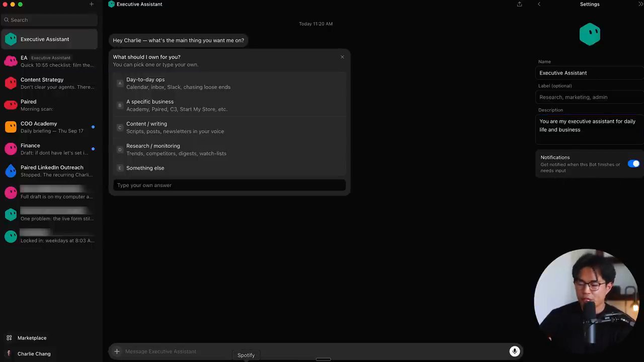
Task: Open the chat reading 'One problem: the live form'
Action: click(49, 215)
